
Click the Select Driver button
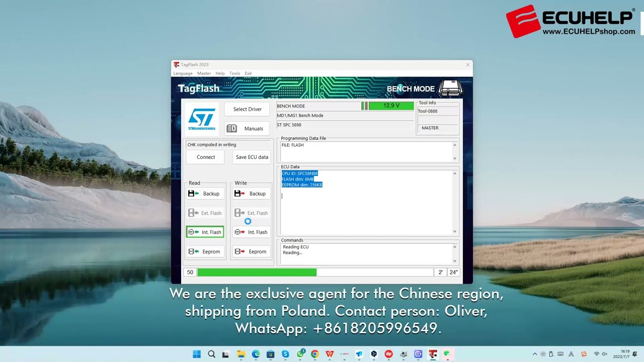247,109
